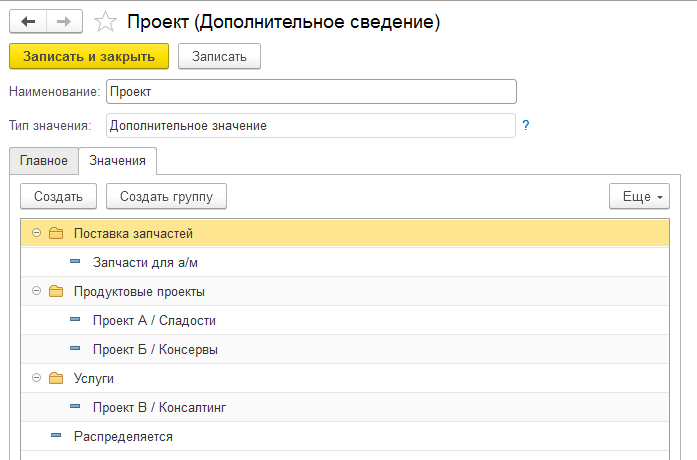The image size is (697, 460).
Task: Collapse the Услуги group
Action: point(36,378)
